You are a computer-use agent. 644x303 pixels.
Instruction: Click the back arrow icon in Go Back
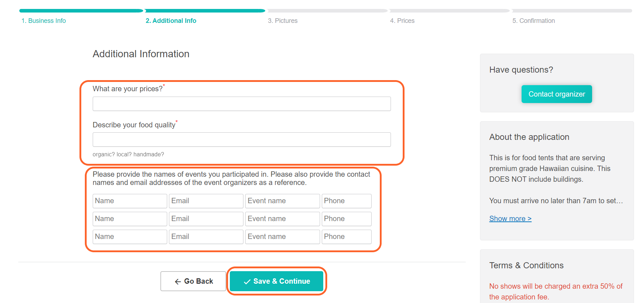point(178,281)
